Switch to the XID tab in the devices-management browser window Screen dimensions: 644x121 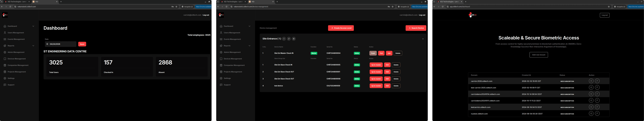tap(261, 2)
